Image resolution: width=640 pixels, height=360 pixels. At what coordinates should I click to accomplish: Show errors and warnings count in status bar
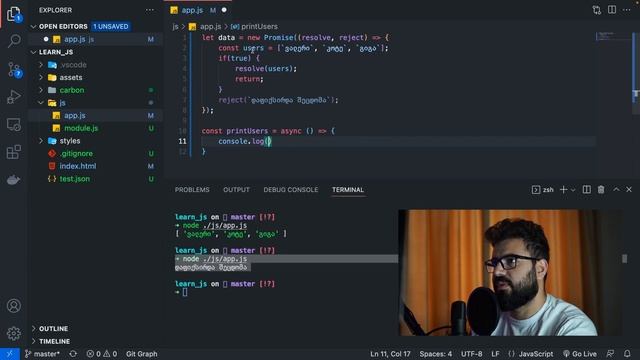[102, 354]
